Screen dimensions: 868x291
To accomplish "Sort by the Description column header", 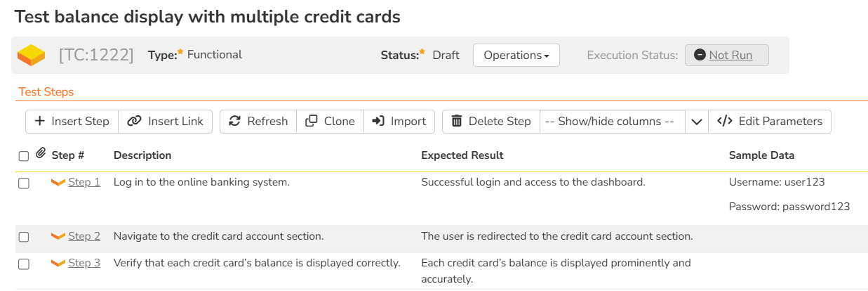I will point(142,155).
